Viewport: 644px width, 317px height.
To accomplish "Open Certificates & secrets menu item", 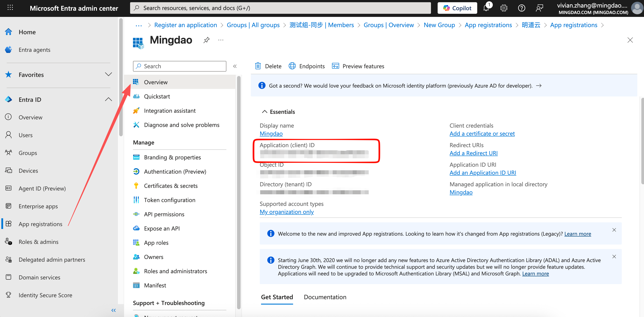I will click(171, 186).
